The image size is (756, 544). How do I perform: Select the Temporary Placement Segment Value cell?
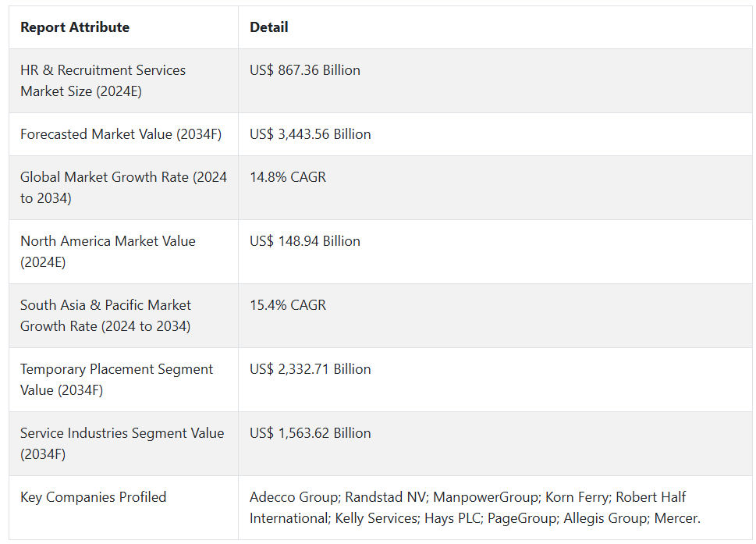pos(116,379)
